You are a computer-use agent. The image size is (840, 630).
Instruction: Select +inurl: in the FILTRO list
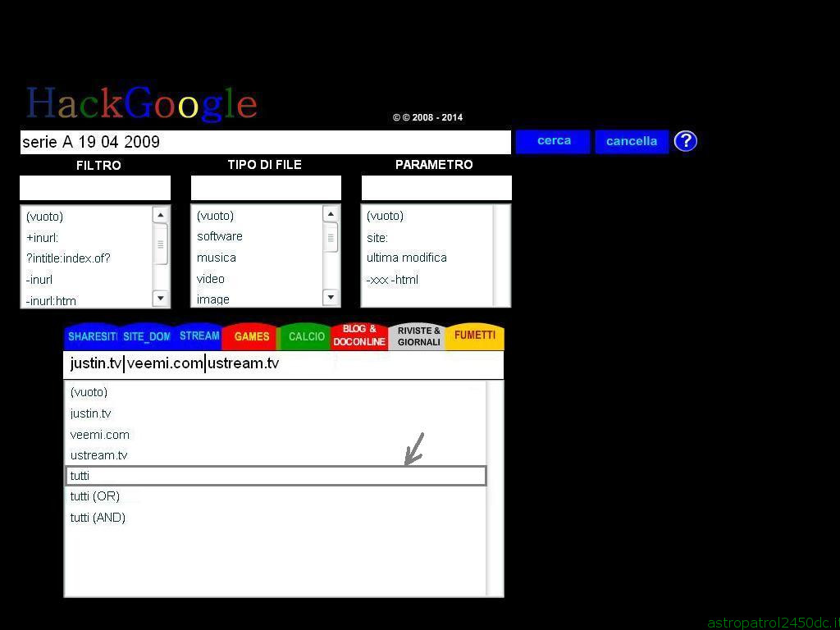(43, 237)
